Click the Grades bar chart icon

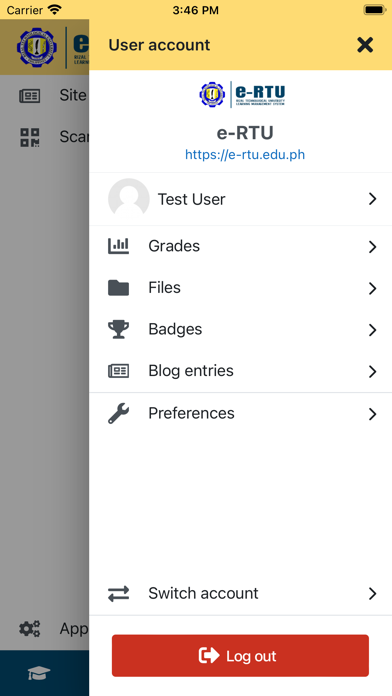tap(119, 246)
